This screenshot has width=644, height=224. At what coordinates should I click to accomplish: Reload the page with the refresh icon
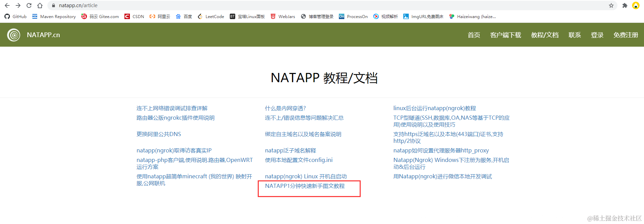click(29, 5)
